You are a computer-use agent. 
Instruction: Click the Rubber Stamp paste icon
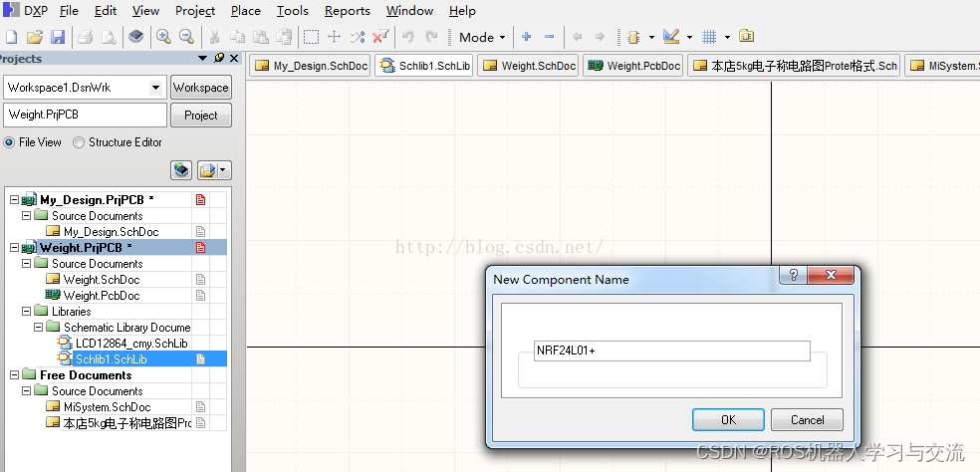point(284,37)
